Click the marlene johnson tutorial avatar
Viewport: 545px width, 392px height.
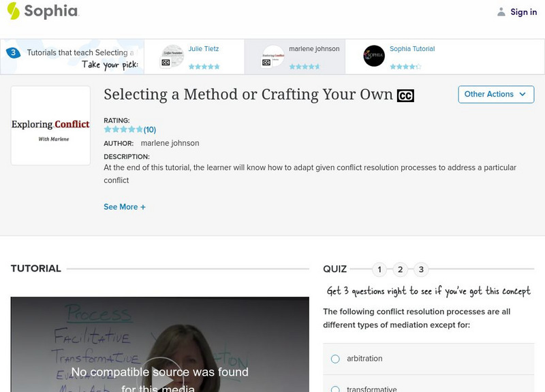click(273, 56)
